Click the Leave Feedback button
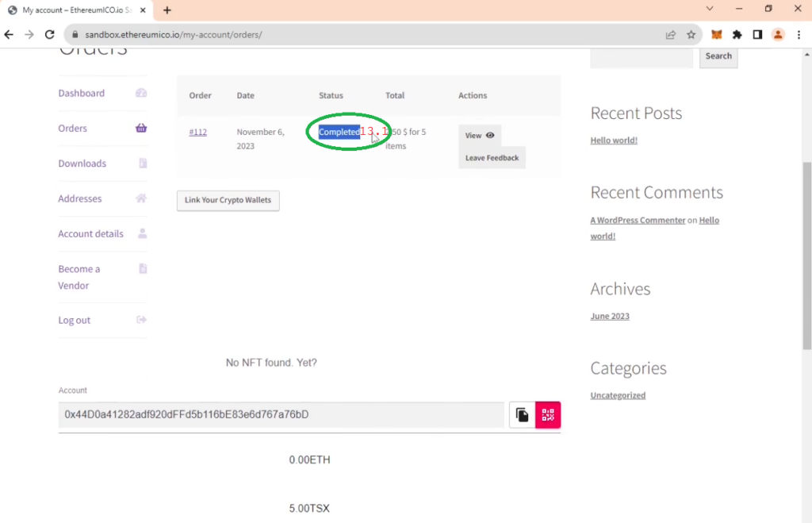 (x=492, y=158)
